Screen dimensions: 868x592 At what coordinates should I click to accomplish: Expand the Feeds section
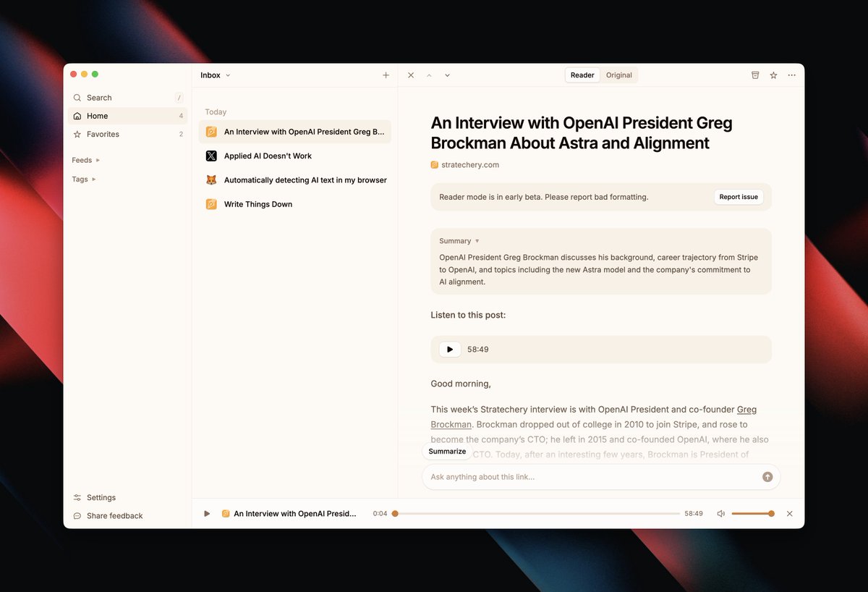pyautogui.click(x=86, y=160)
